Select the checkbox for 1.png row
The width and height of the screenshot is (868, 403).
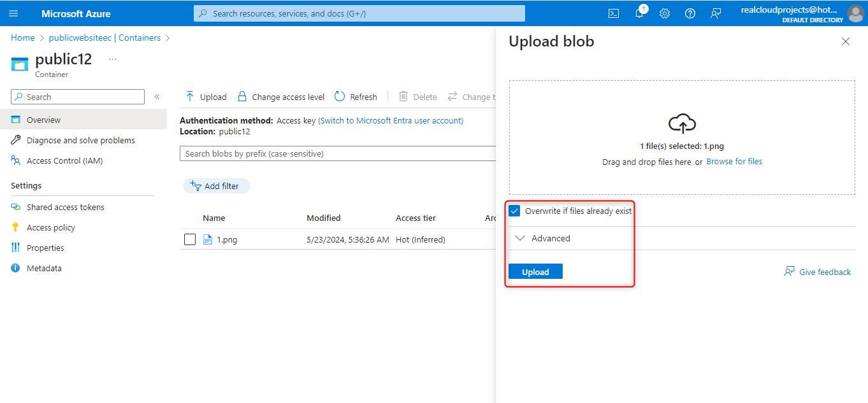click(x=189, y=239)
